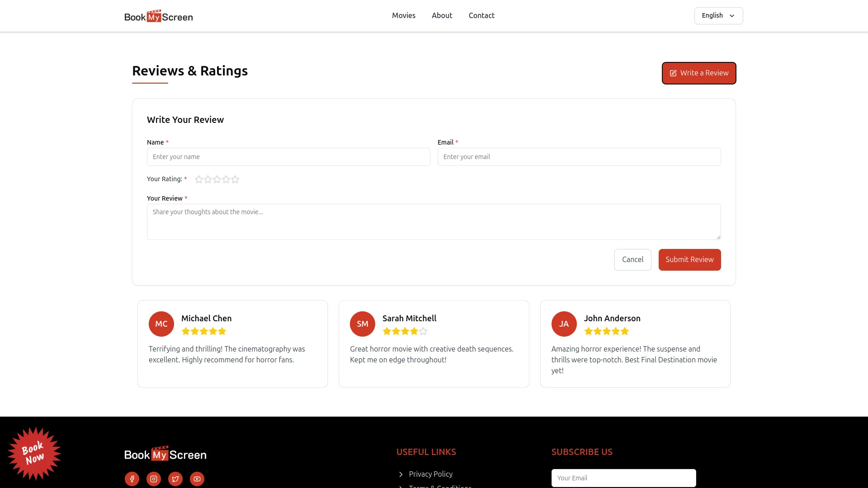Open the YouTube channel icon

coord(197,479)
